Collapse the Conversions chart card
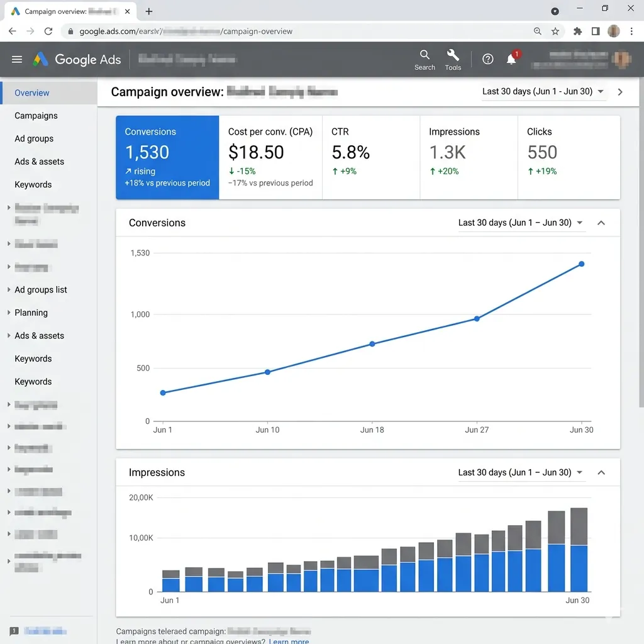 click(x=601, y=223)
